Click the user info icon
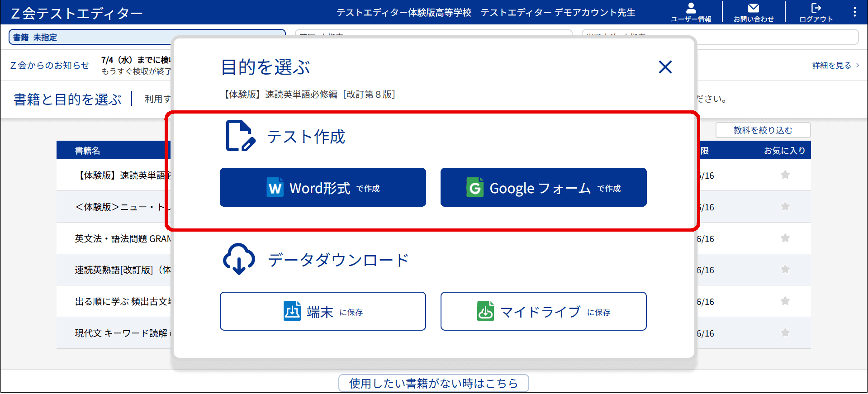The image size is (868, 394). (x=691, y=12)
